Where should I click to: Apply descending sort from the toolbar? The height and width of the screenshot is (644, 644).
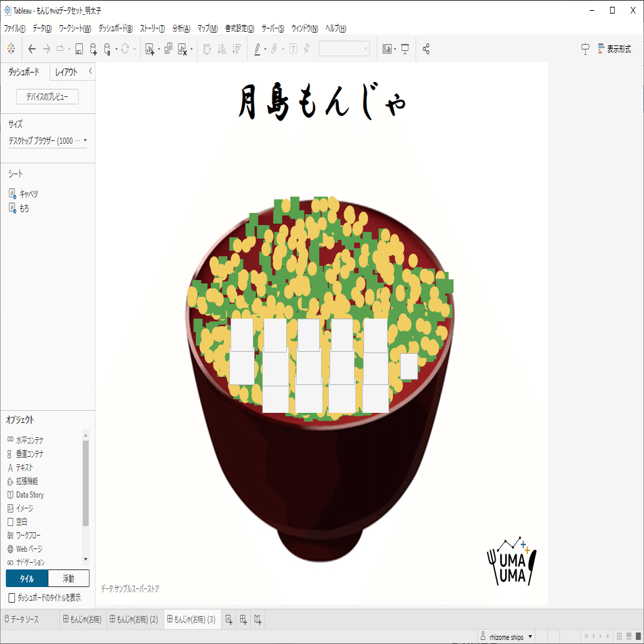235,49
